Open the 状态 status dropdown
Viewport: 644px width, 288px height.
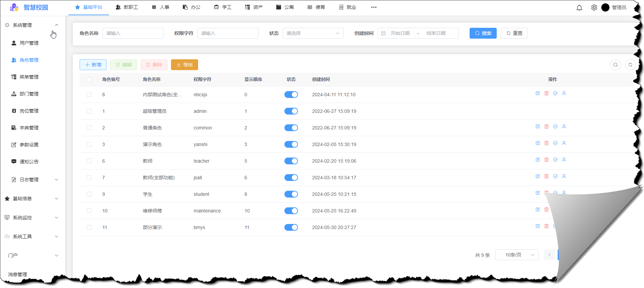coord(313,33)
